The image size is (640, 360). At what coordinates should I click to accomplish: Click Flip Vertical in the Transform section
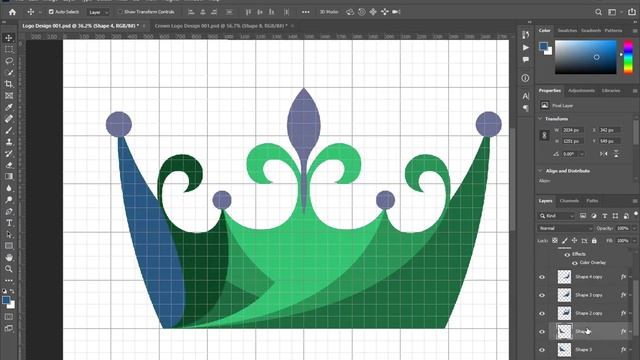(x=616, y=154)
